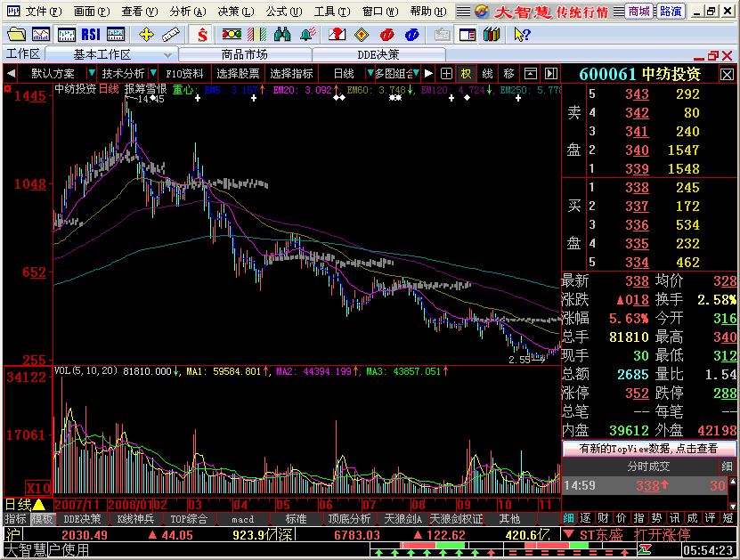The height and width of the screenshot is (560, 740).
Task: Toggle the 线 drawing line button
Action: coord(487,74)
